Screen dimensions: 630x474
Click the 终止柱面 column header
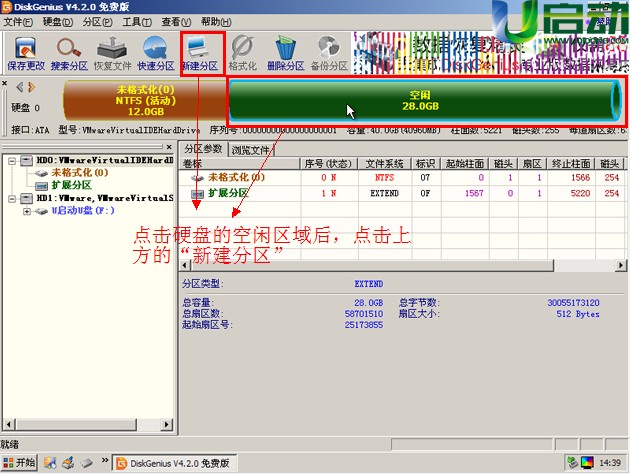[571, 163]
